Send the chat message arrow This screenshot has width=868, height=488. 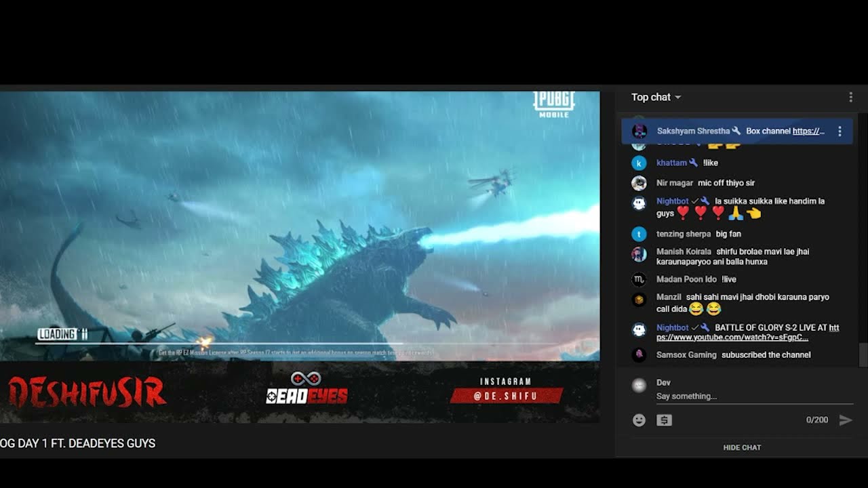845,420
